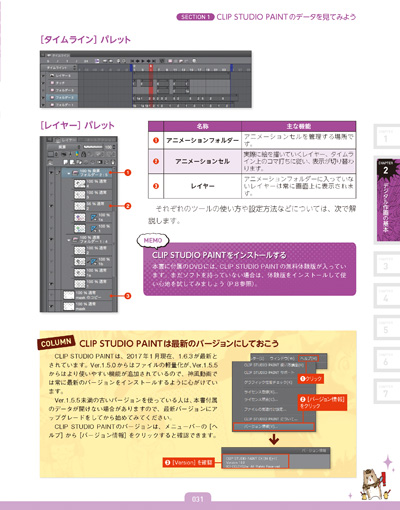Click the lock layer padlock icon
This screenshot has height=510, width=400.
[84, 154]
